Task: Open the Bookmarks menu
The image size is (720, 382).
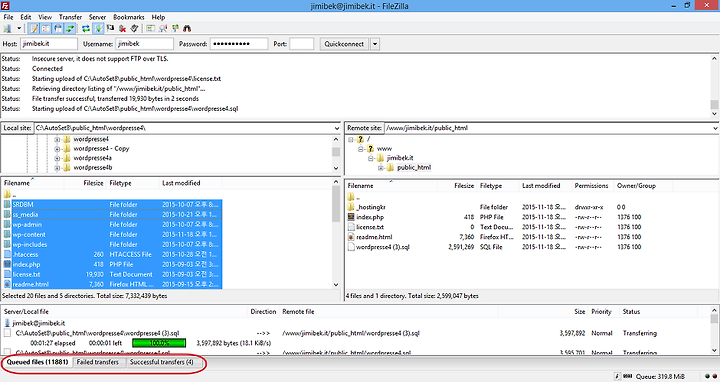Action: pos(129,17)
